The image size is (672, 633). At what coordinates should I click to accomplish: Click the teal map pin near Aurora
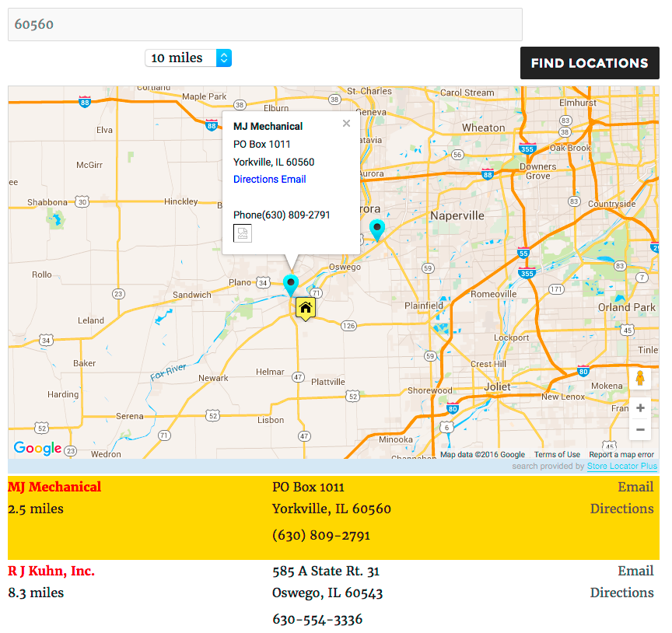pyautogui.click(x=377, y=230)
